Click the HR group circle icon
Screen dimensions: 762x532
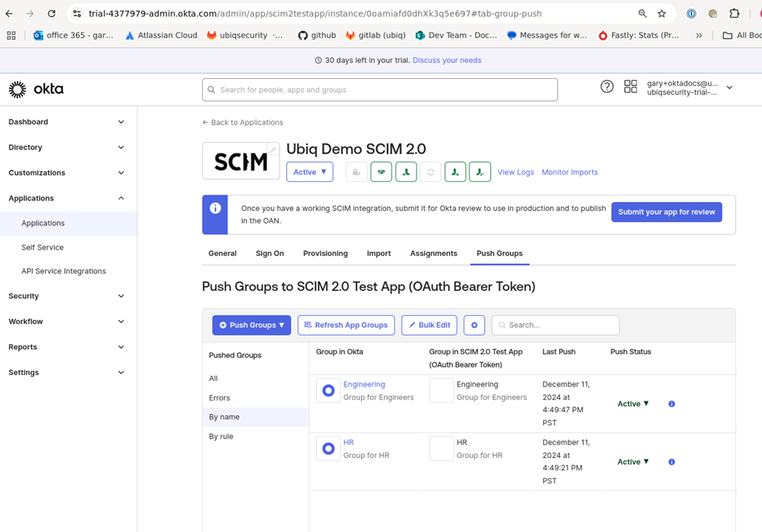(x=329, y=449)
